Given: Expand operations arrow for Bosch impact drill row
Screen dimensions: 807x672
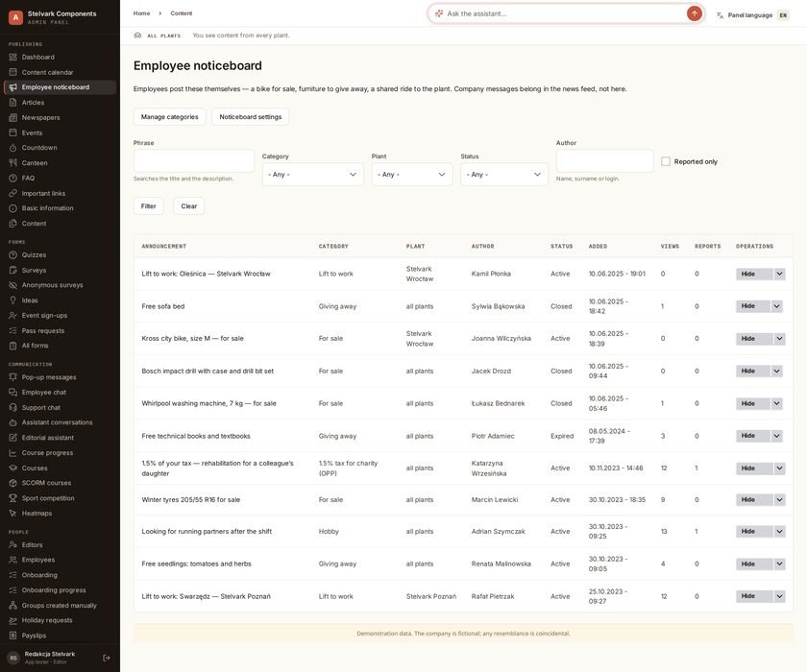Looking at the screenshot, I should click(776, 372).
